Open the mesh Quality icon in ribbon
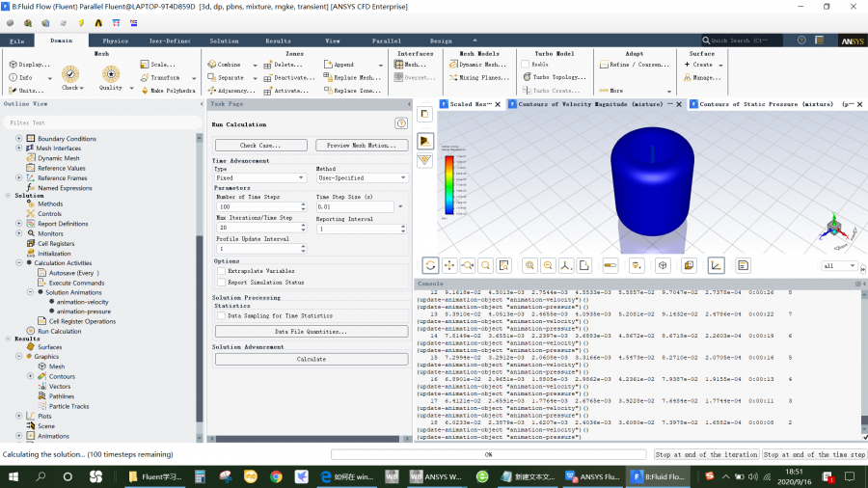Viewport: 868px width, 488px height. point(111,76)
